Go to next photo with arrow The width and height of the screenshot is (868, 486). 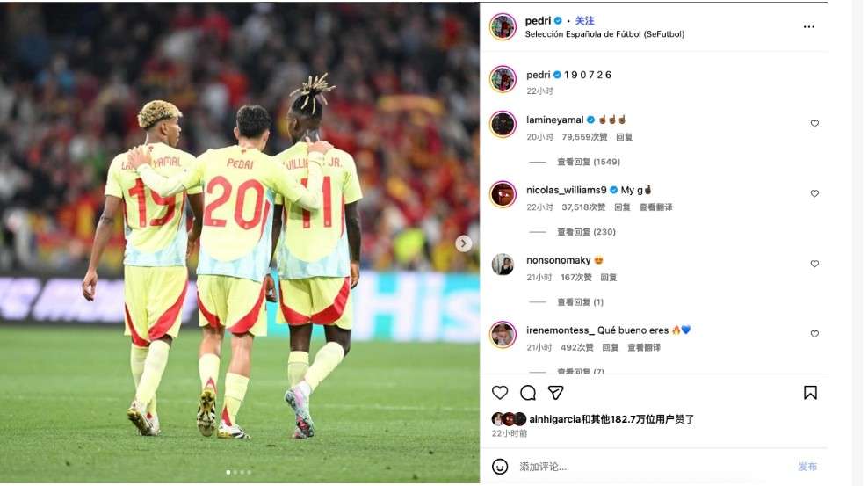pos(463,243)
